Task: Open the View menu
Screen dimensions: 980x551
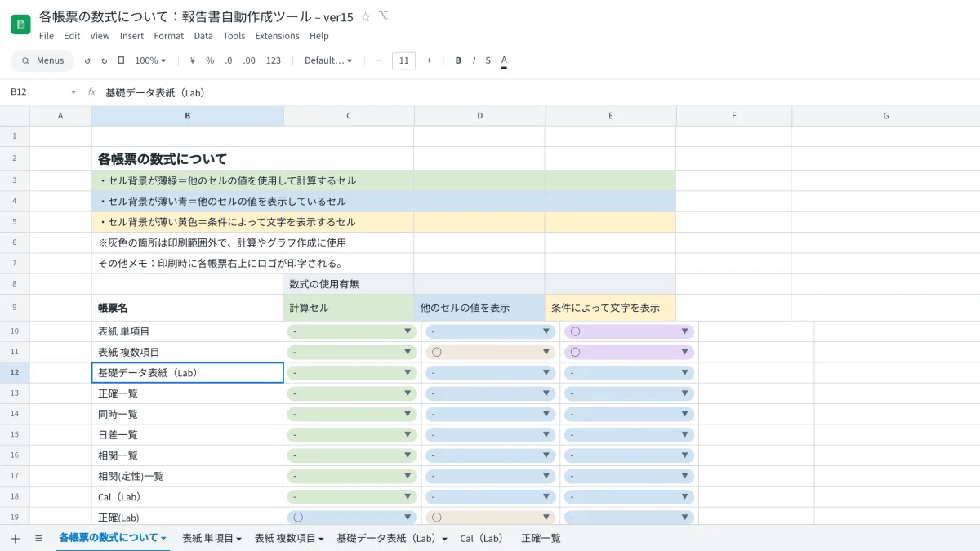Action: (100, 36)
